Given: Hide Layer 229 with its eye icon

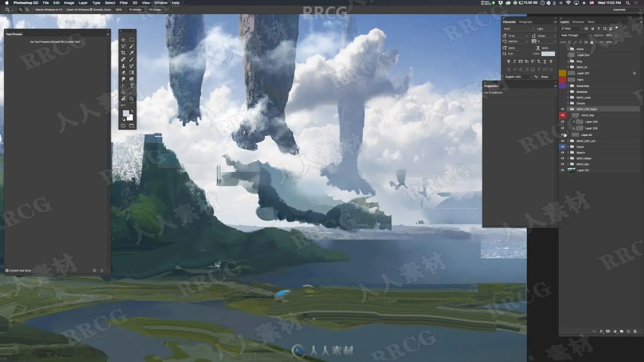Looking at the screenshot, I should (562, 122).
